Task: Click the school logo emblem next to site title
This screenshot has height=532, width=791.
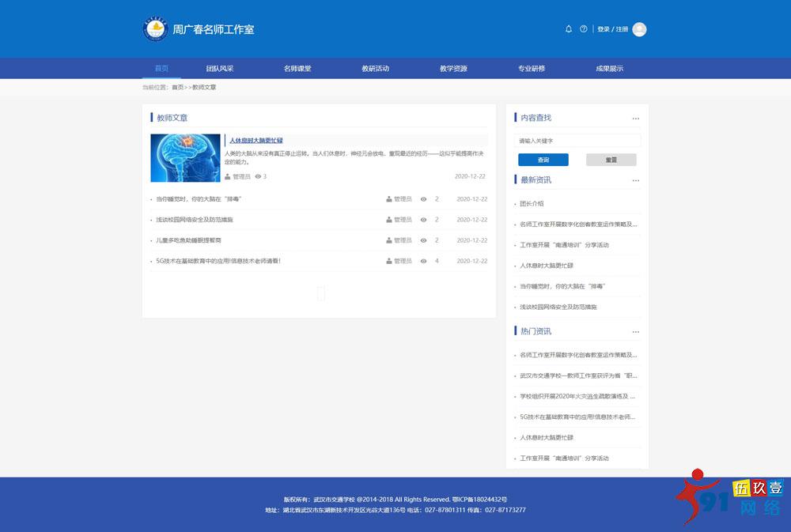Action: [153, 28]
